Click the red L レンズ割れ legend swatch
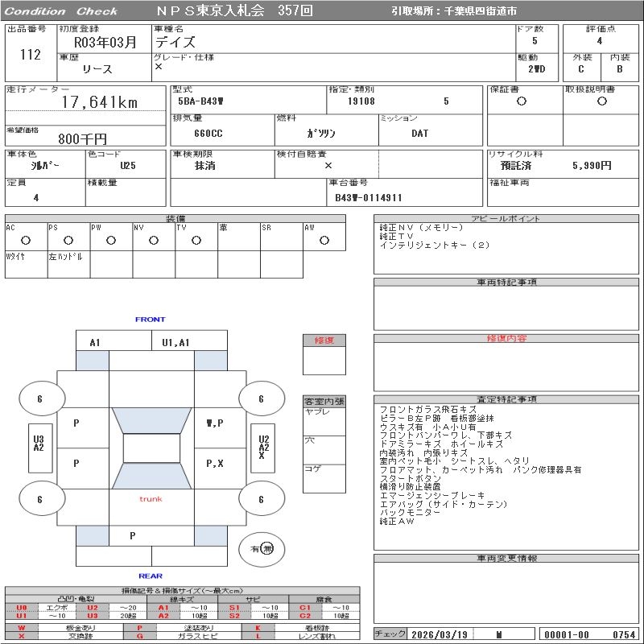 [258, 636]
